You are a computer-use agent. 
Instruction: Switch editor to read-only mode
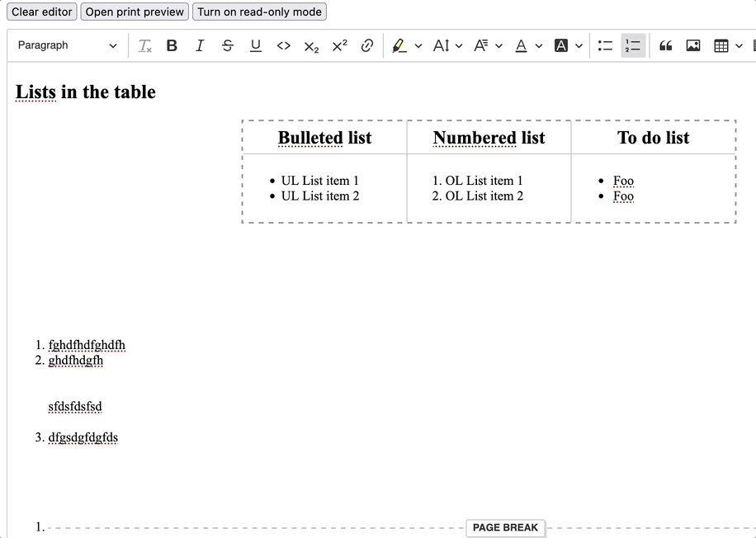259,12
